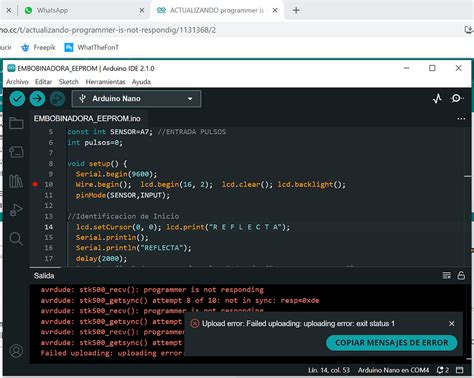The image size is (474, 378).
Task: Click the Serial.begin(9600); code line
Action: pyautogui.click(x=116, y=174)
